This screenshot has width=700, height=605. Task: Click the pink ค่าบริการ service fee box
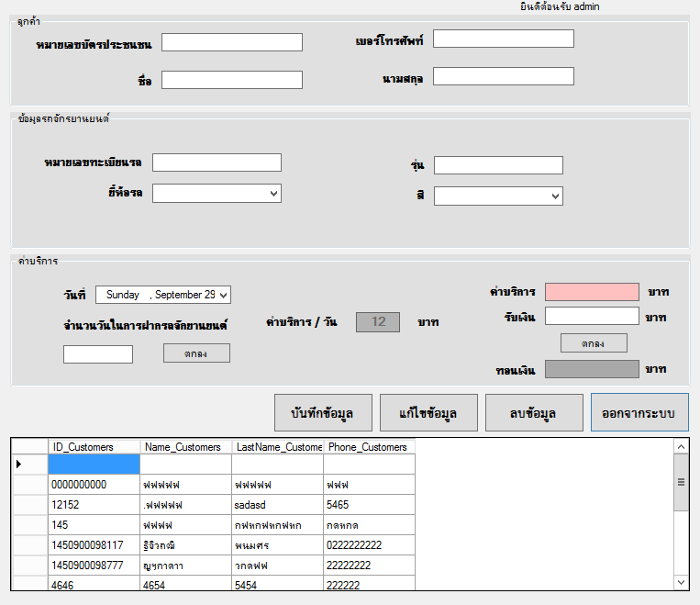[x=592, y=292]
